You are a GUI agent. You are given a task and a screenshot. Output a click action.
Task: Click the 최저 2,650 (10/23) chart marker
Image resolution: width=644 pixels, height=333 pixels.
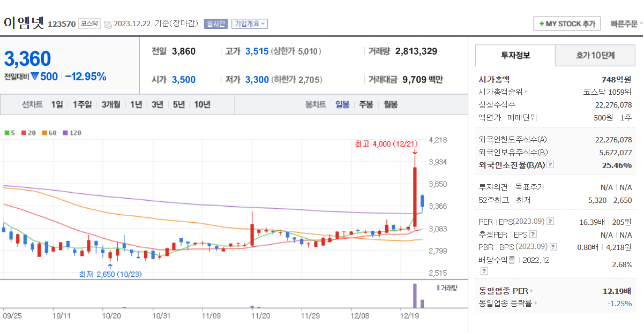110,274
